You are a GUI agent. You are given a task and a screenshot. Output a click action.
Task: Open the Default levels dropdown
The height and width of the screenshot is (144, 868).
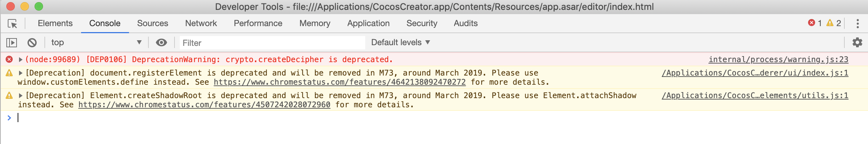pos(401,43)
